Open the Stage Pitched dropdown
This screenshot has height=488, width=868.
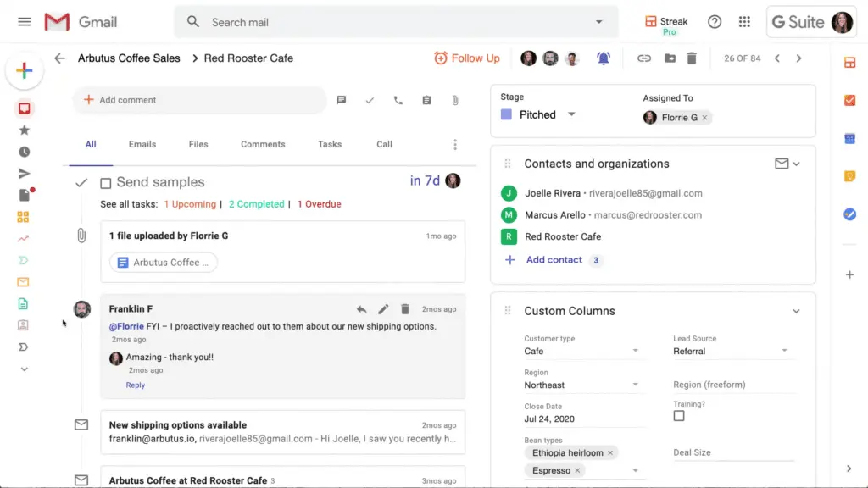(x=572, y=114)
